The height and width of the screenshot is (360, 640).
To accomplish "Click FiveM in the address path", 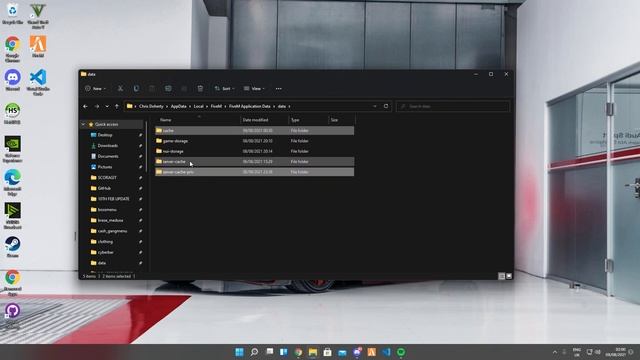I will (216, 106).
